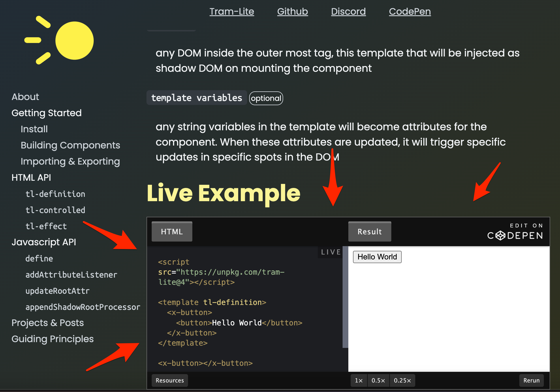
Task: Open appendShadowRootProcessor API entry
Action: tap(83, 307)
